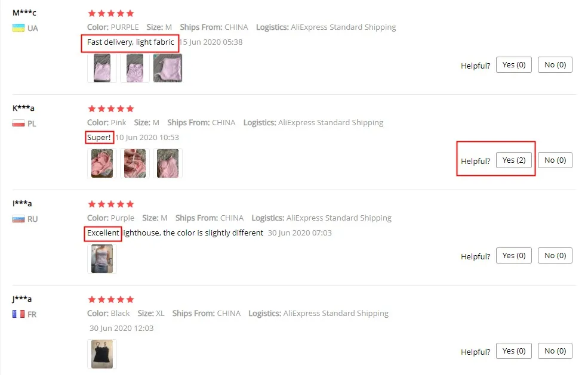Click the Russia flag icon under I***a
This screenshot has width=588, height=375.
pos(19,219)
